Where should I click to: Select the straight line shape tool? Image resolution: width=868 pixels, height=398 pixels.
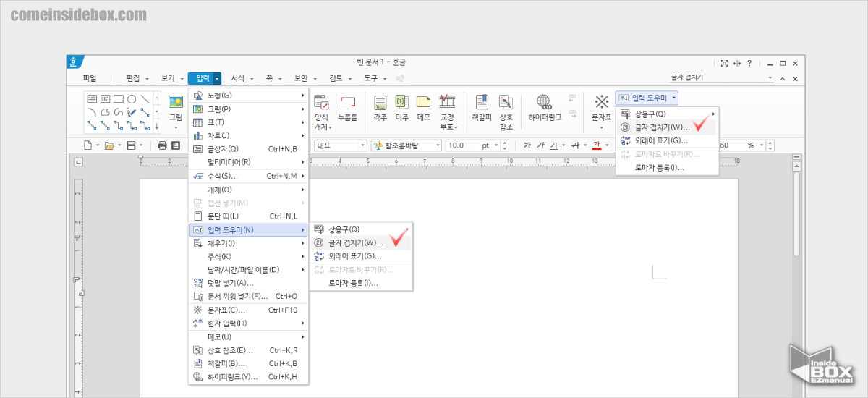point(145,99)
